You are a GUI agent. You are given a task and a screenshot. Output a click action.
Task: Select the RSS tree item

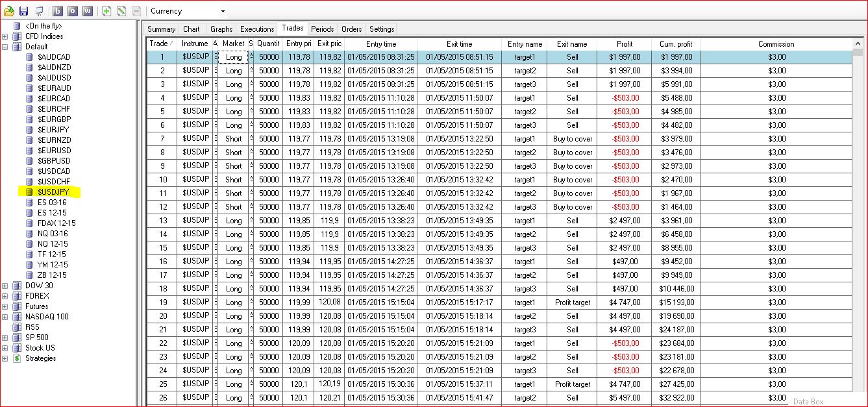(32, 327)
